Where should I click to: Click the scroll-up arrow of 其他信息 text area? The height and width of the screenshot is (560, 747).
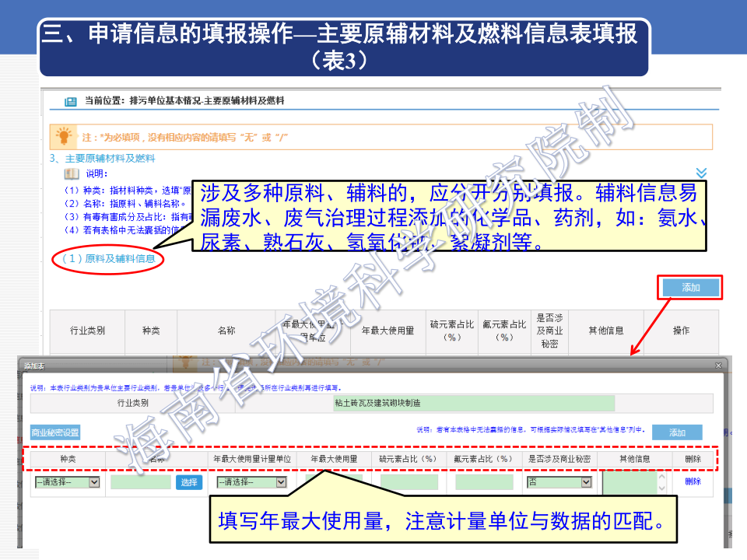[x=661, y=475]
